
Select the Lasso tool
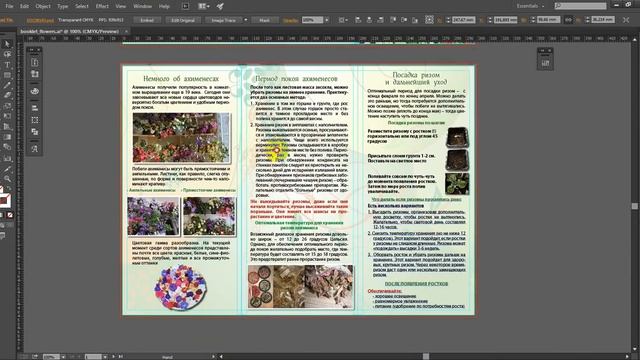point(7,54)
